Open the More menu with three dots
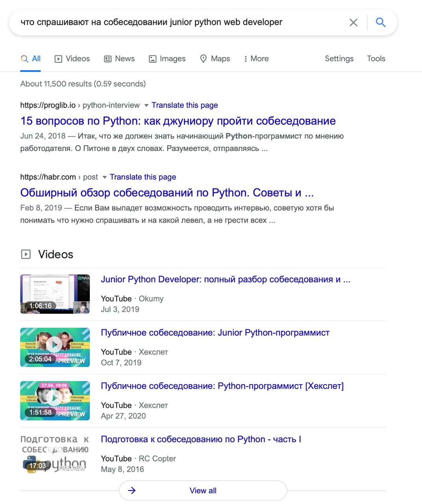422x504 pixels. pos(256,59)
